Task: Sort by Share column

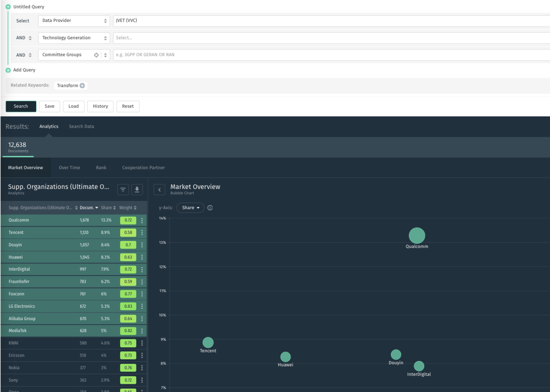Action: (108, 208)
